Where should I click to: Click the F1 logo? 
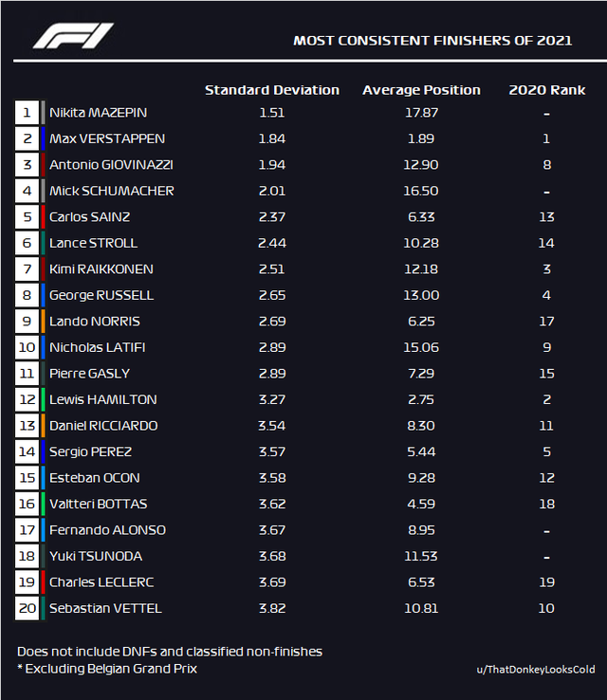[x=73, y=36]
